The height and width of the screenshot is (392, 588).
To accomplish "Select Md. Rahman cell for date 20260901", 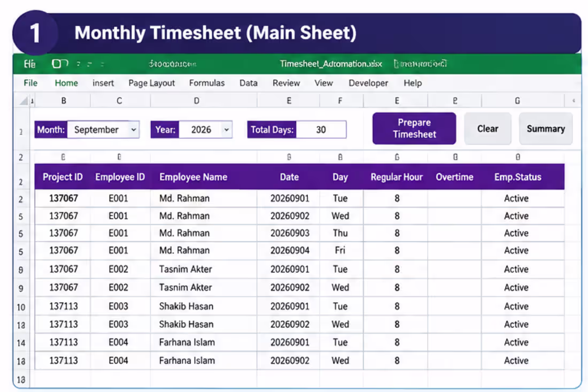I will (204, 198).
